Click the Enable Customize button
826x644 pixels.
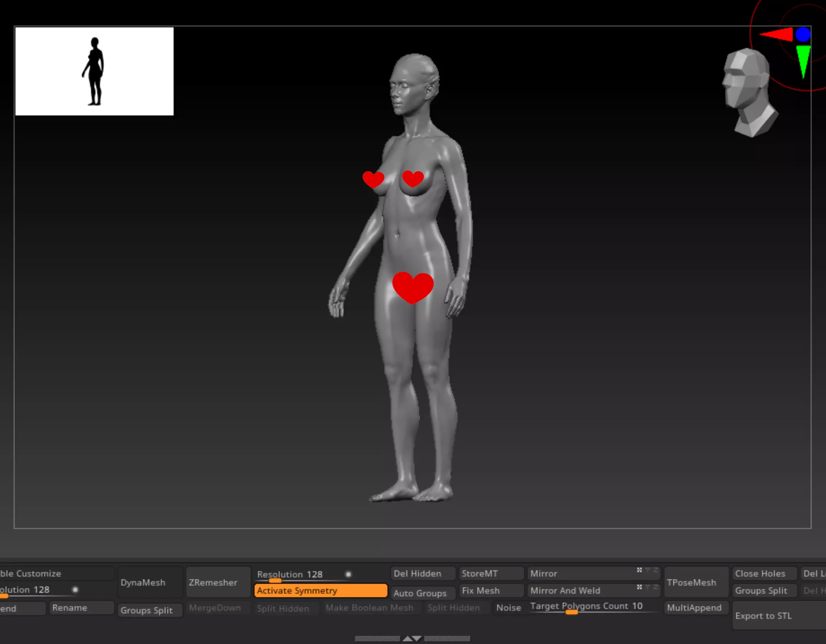coord(57,574)
